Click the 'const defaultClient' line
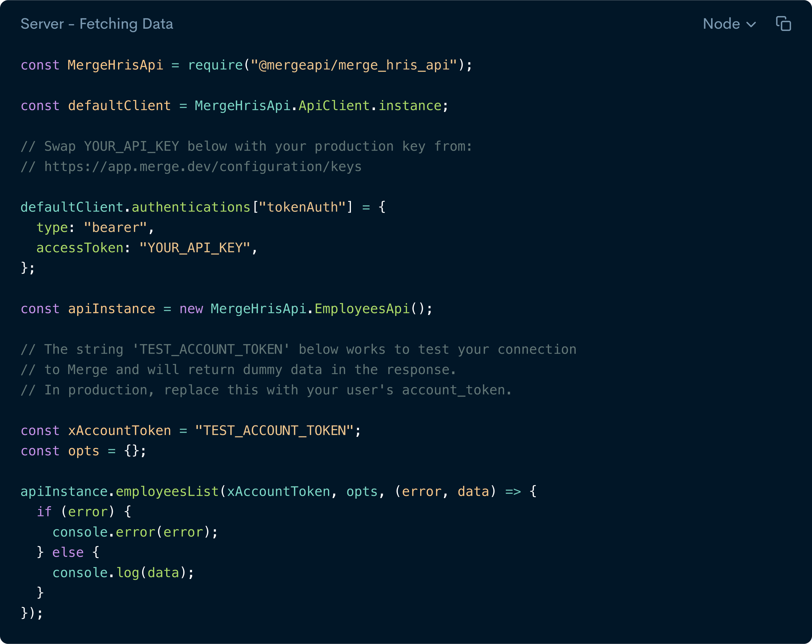The image size is (812, 644). point(235,106)
